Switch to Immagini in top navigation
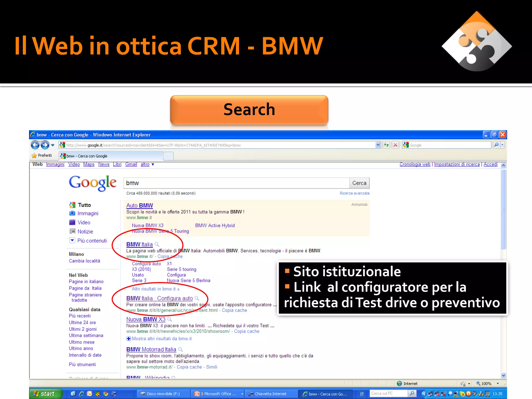Screen dimensions: 532x399 tap(55, 164)
